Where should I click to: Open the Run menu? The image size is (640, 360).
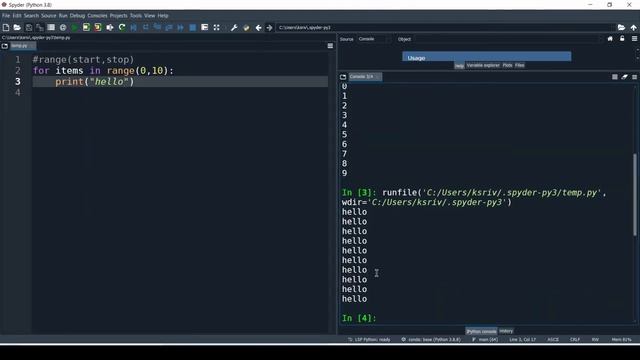click(63, 16)
